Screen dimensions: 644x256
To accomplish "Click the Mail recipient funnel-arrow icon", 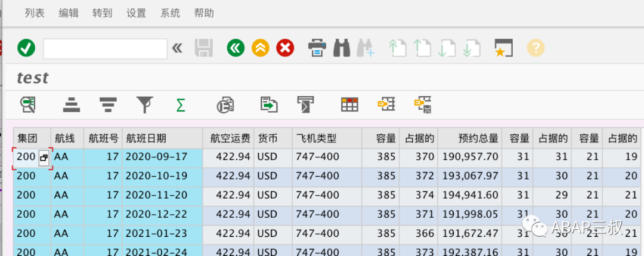I will pyautogui.click(x=305, y=105).
